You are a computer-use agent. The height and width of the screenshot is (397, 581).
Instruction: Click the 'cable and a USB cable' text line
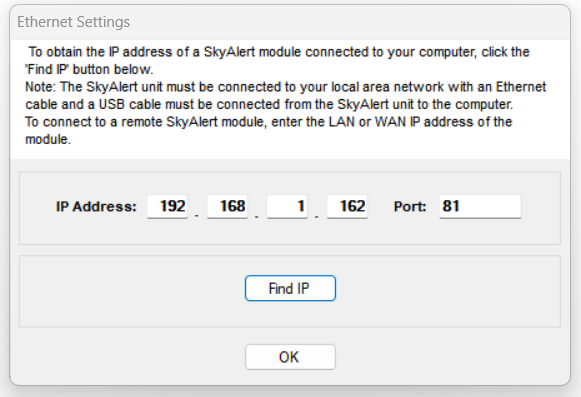click(x=269, y=105)
